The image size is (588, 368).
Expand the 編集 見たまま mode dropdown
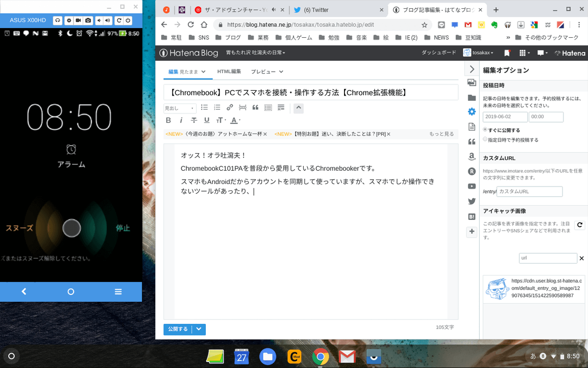[203, 72]
